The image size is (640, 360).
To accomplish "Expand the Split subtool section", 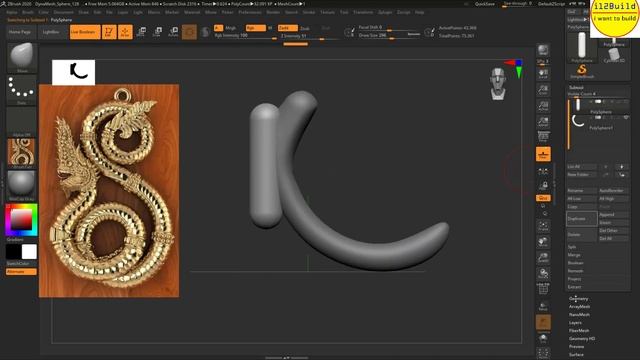I will pyautogui.click(x=572, y=247).
